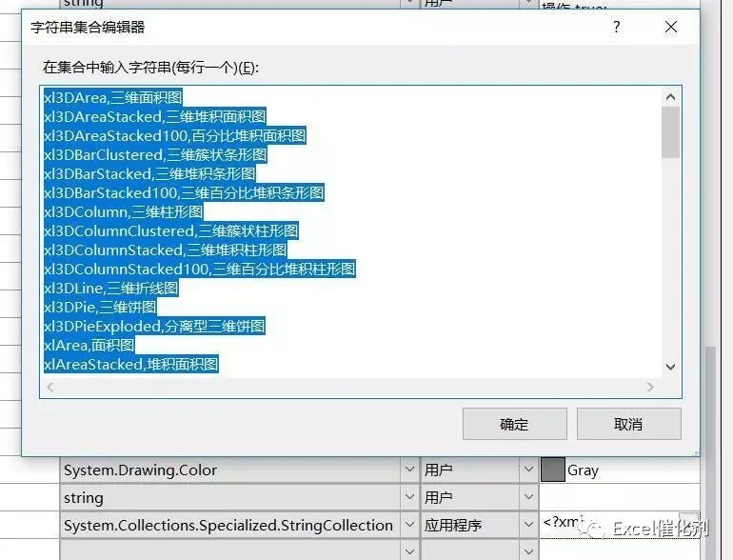733x560 pixels.
Task: Click the scroll down arrow in text list
Action: [670, 367]
